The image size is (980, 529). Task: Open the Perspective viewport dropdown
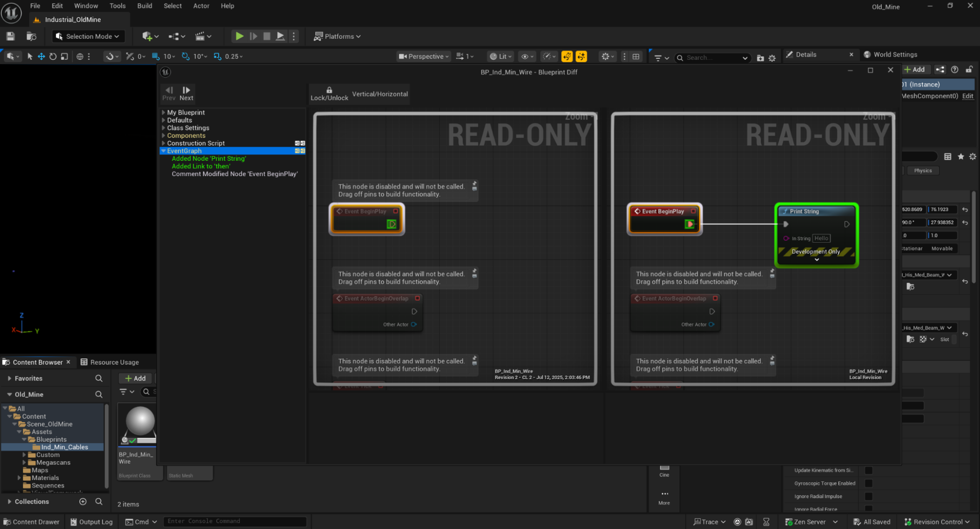coord(424,56)
